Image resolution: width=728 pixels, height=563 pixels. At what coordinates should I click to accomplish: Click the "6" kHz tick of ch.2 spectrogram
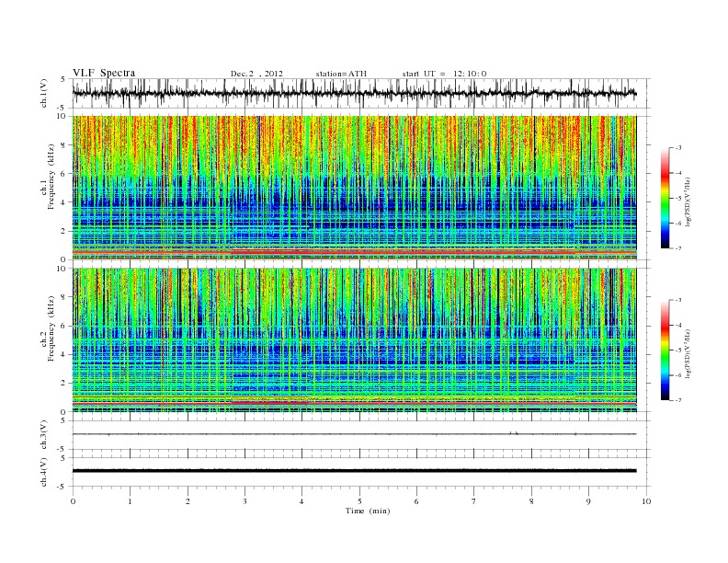(x=64, y=326)
